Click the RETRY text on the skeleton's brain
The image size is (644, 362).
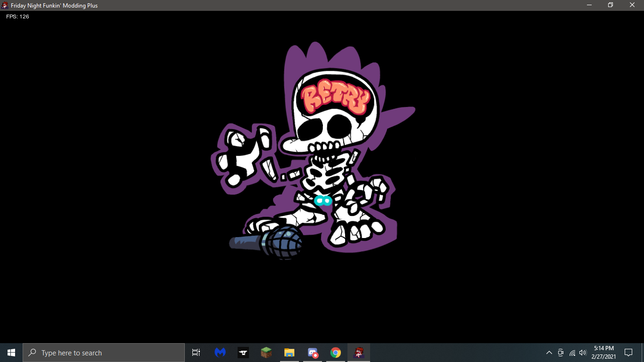pos(335,96)
